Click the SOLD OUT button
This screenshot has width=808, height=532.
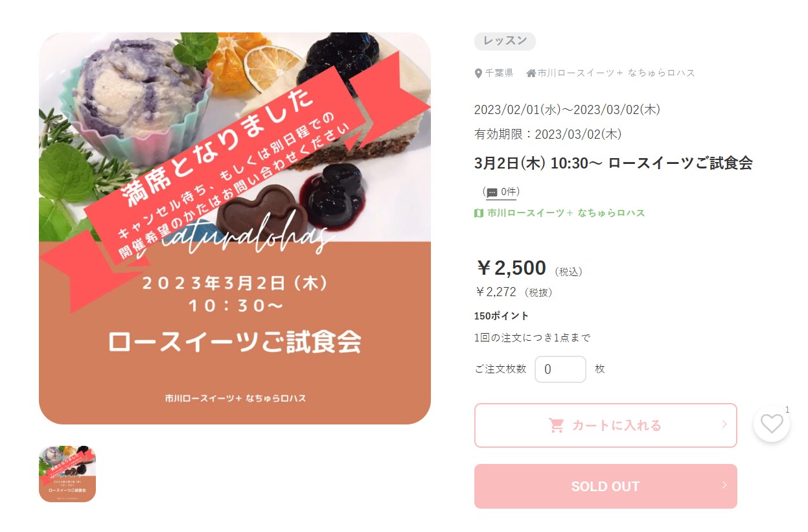606,486
